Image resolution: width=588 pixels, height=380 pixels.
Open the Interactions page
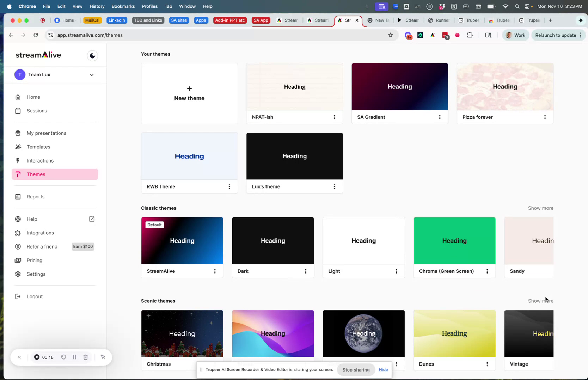pos(39,160)
